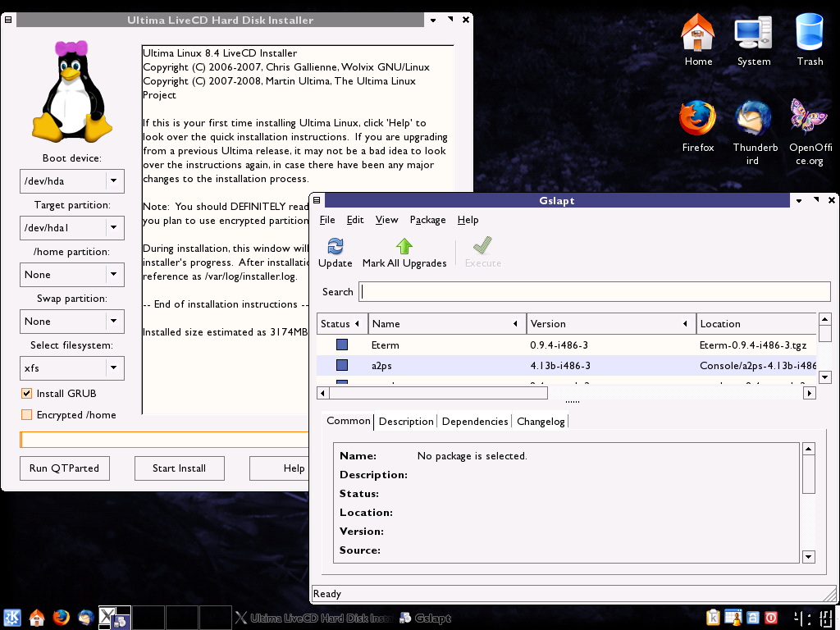Image resolution: width=840 pixels, height=630 pixels.
Task: Click the details pane scroll down arrow
Action: (x=808, y=557)
